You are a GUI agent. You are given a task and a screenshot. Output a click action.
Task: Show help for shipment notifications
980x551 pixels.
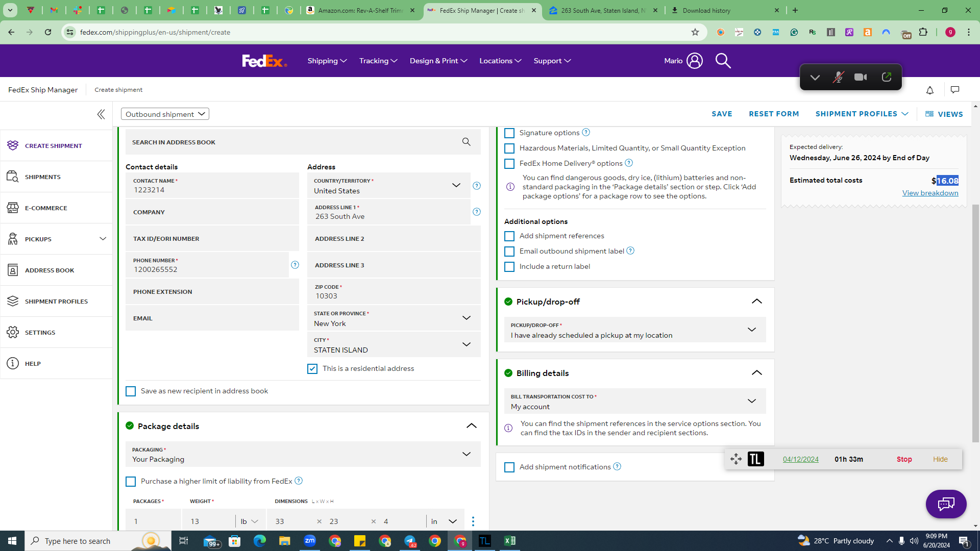pyautogui.click(x=617, y=466)
